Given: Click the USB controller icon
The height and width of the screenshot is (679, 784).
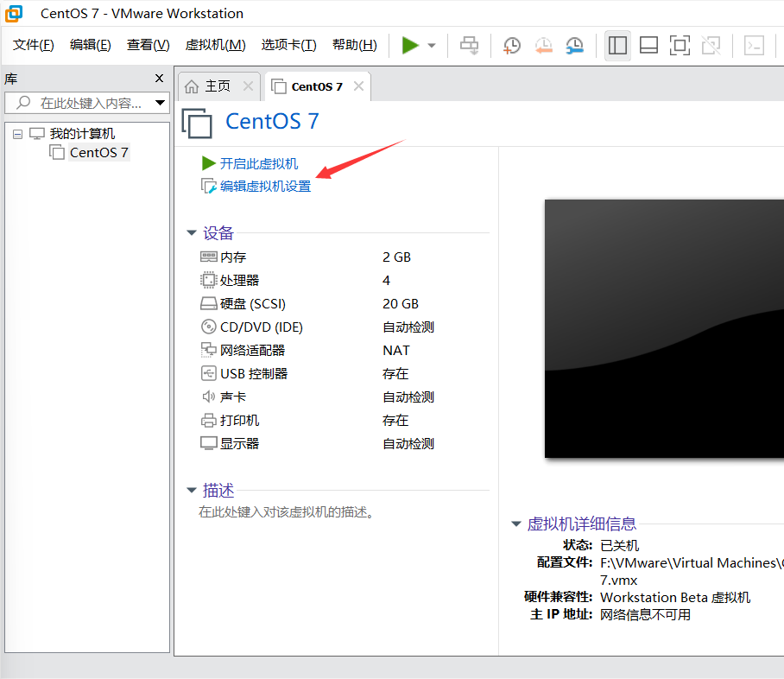Looking at the screenshot, I should coord(208,373).
